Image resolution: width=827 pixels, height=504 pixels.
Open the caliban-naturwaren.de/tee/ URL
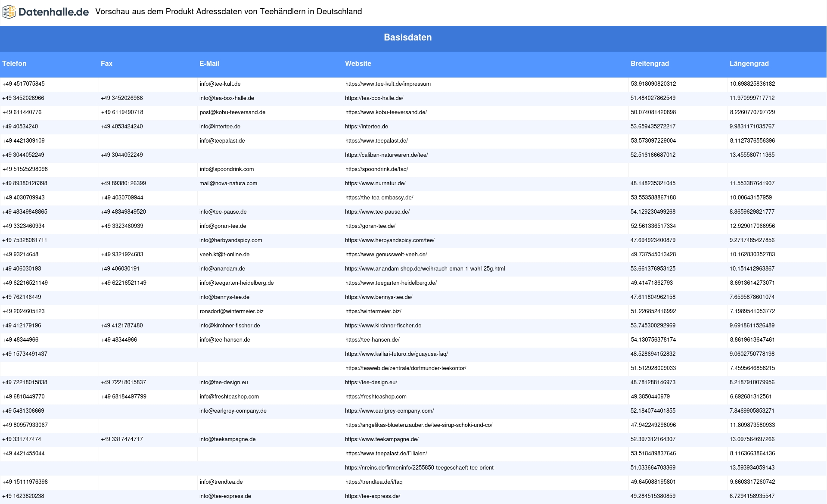click(386, 155)
